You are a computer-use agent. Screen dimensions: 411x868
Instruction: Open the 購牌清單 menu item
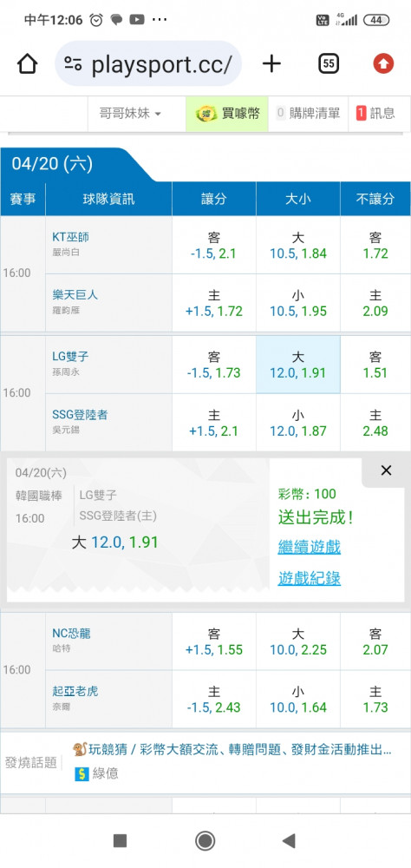point(308,114)
